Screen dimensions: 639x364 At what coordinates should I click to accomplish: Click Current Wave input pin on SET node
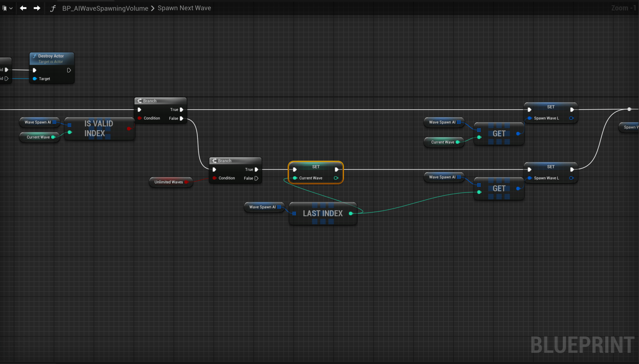[295, 178]
